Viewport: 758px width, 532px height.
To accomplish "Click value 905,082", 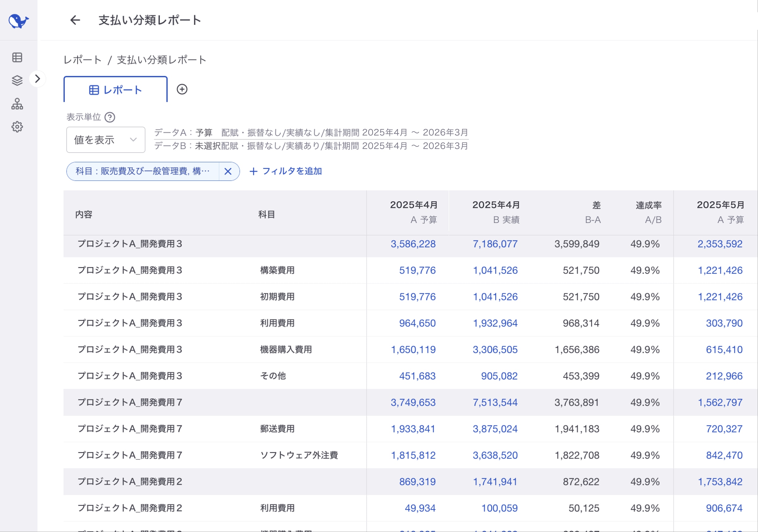I will [499, 376].
